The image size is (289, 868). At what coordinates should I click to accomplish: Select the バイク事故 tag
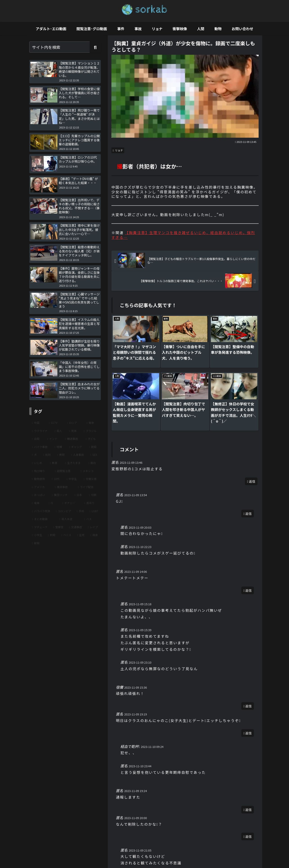40,447
